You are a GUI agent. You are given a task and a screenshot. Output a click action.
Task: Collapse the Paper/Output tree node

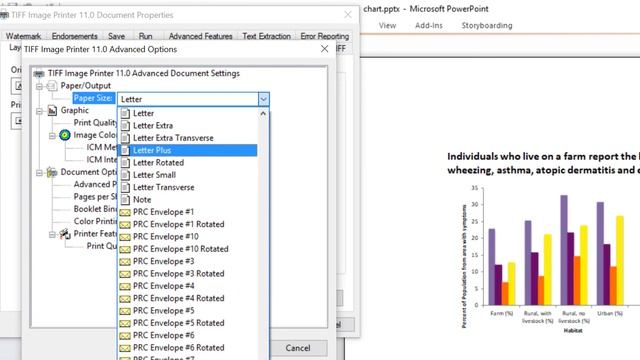point(39,86)
